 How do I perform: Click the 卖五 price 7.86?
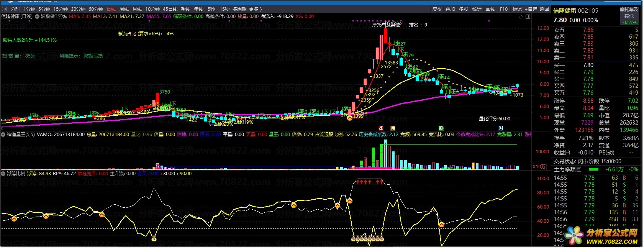(588, 30)
